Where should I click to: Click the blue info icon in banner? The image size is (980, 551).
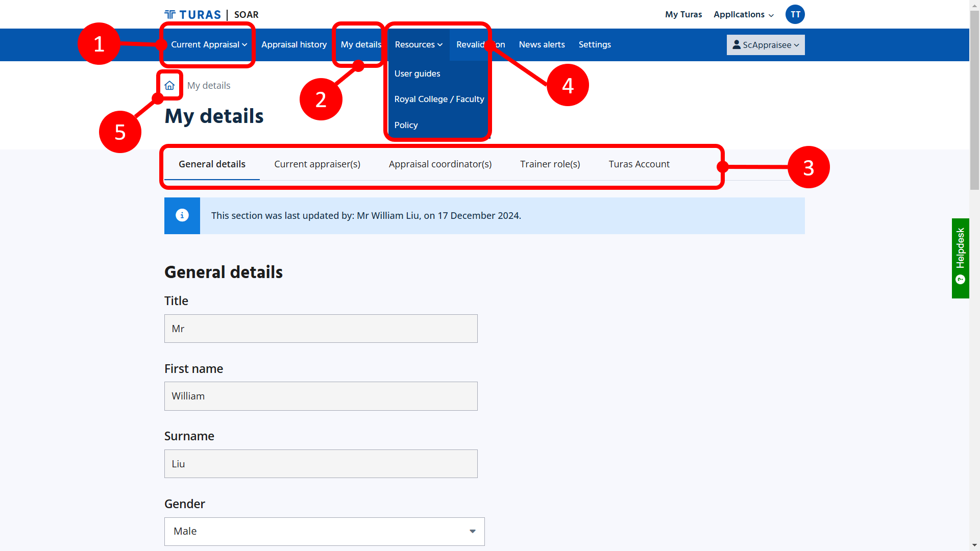click(x=182, y=215)
